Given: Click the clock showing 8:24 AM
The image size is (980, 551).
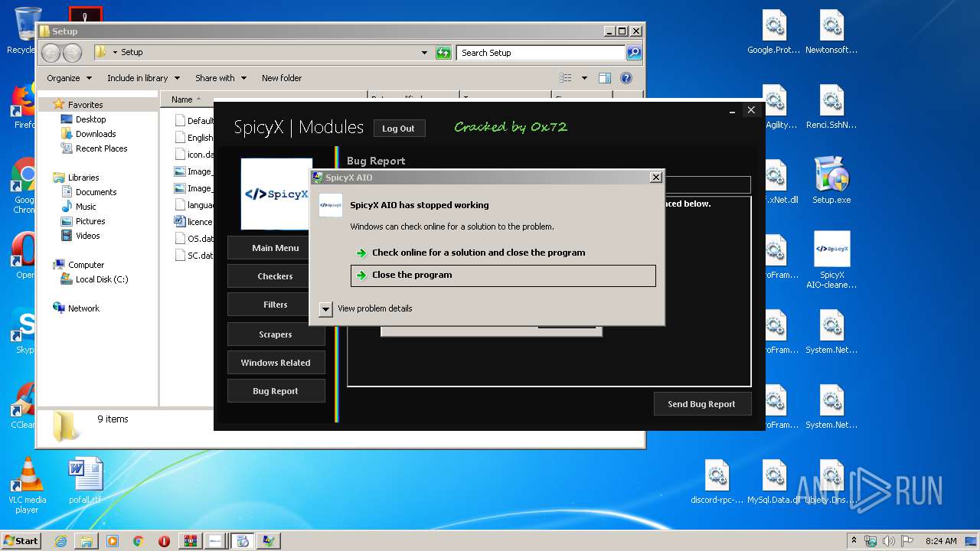Looking at the screenshot, I should (941, 541).
